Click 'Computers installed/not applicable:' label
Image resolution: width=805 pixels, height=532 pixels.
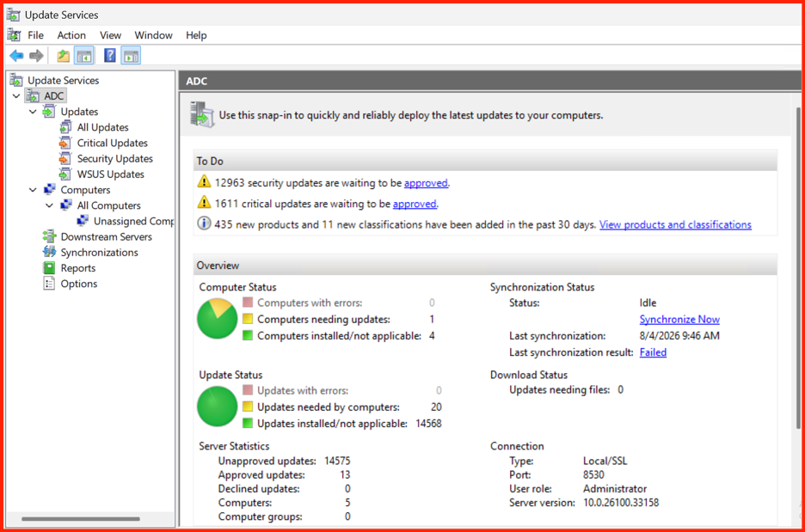click(339, 335)
